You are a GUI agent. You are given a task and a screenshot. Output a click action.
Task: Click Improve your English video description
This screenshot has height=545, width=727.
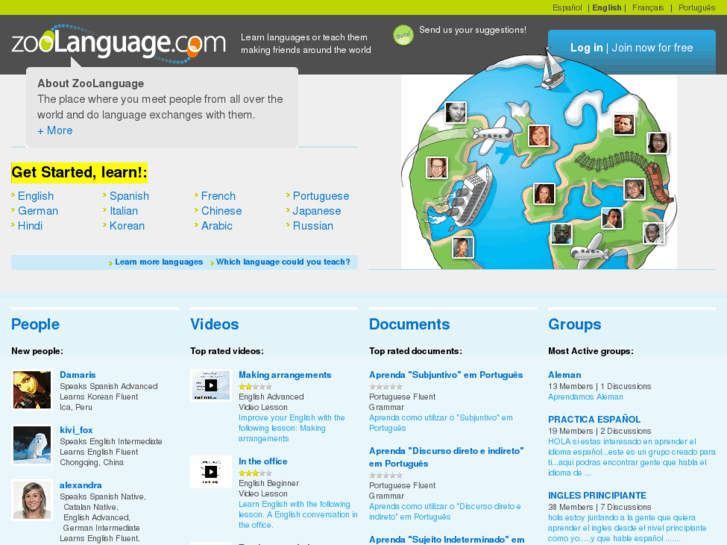point(292,428)
